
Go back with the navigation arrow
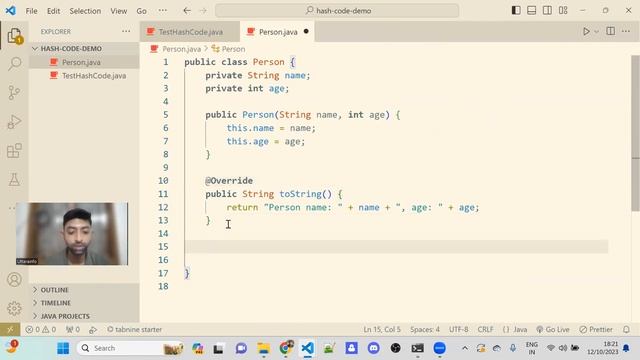click(187, 11)
